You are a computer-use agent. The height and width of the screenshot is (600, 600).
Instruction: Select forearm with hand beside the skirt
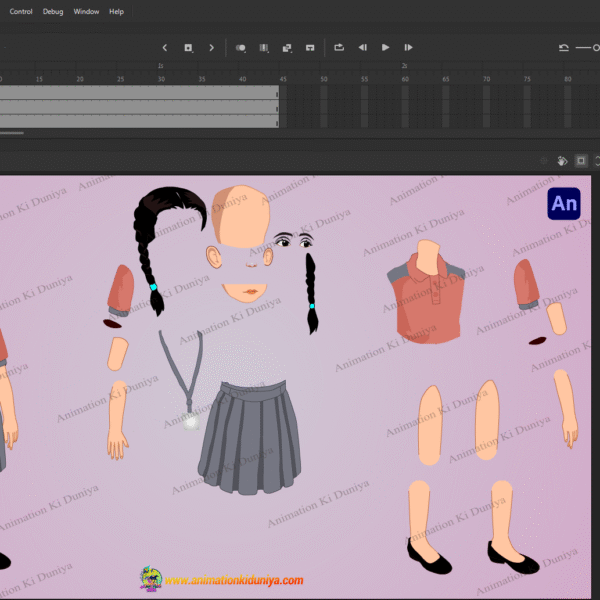pos(118,420)
